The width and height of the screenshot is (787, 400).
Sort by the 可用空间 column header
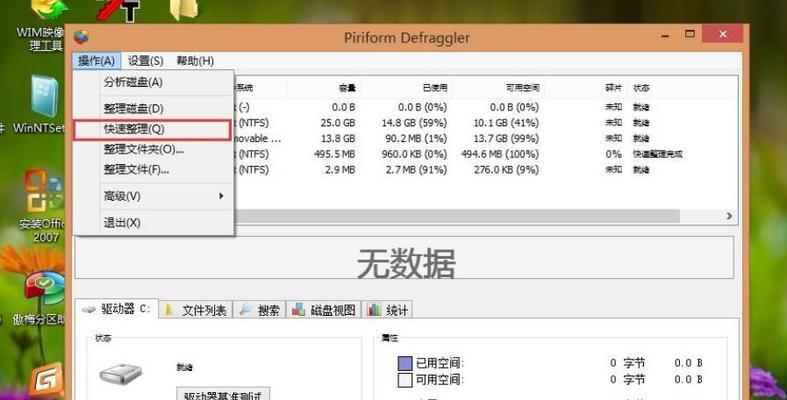497,88
